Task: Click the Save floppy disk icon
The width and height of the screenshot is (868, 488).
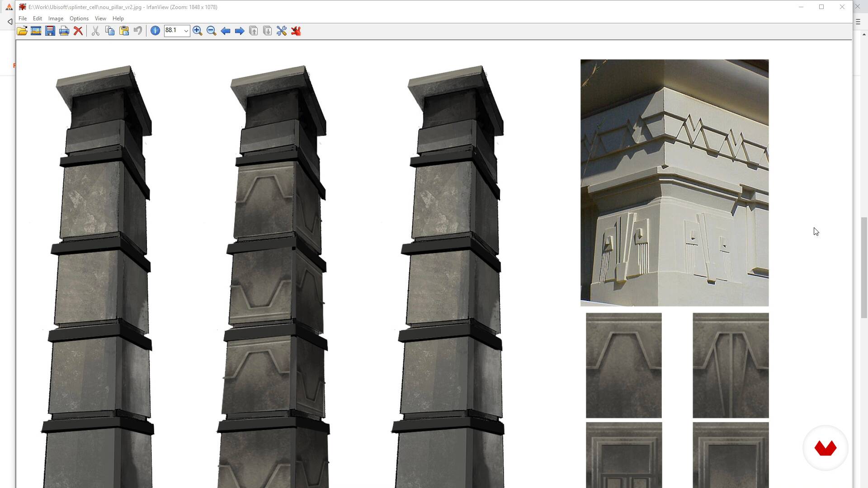Action: (50, 31)
